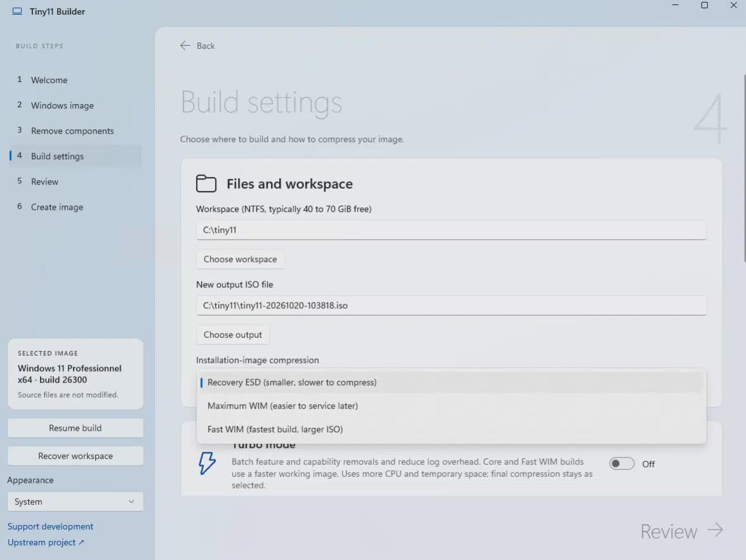Open the Support development link
Image resolution: width=746 pixels, height=560 pixels.
[51, 526]
